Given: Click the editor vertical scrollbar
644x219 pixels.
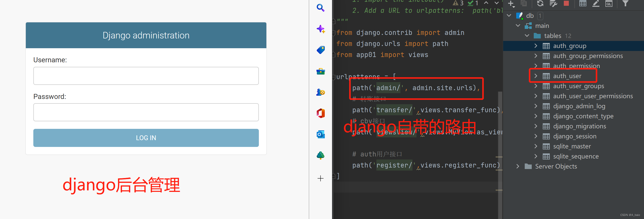Looking at the screenshot, I should coord(500,155).
